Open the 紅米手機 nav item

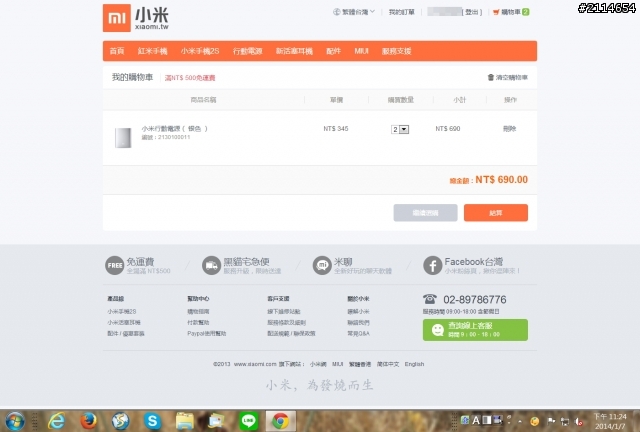[152, 51]
